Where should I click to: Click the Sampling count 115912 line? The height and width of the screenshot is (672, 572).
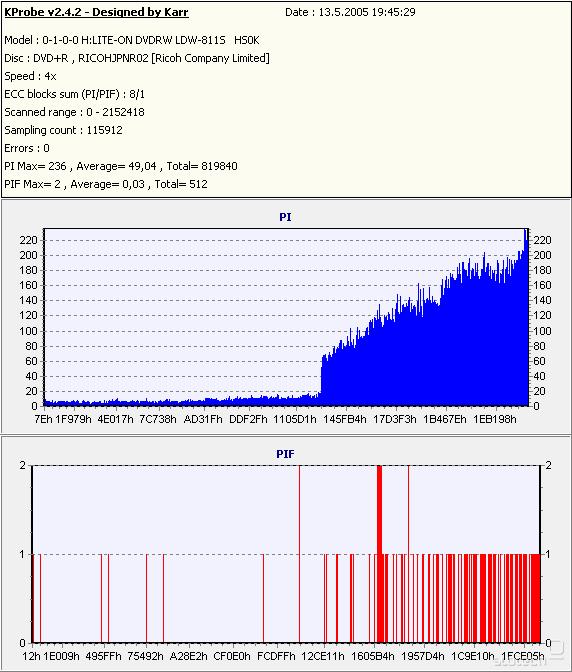coord(63,130)
